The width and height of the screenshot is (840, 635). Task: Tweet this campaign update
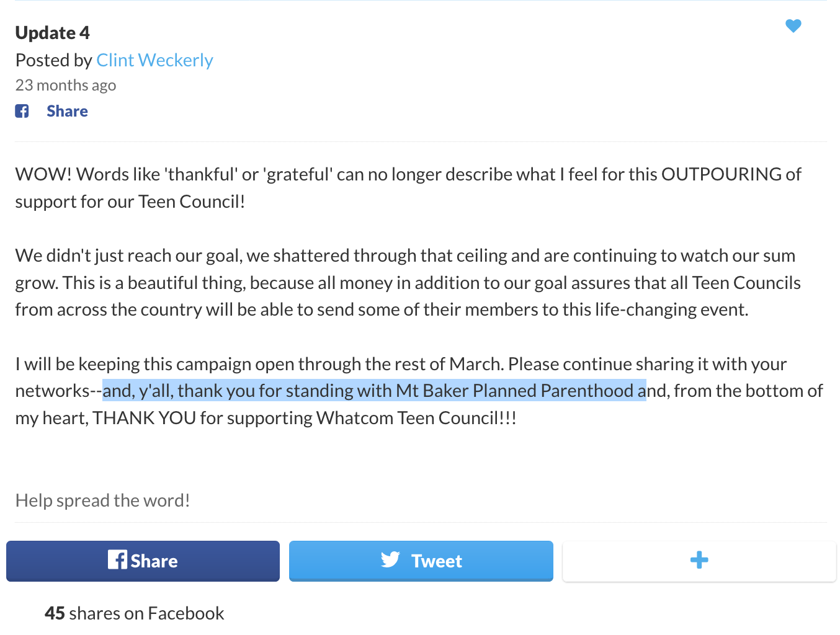click(x=421, y=561)
